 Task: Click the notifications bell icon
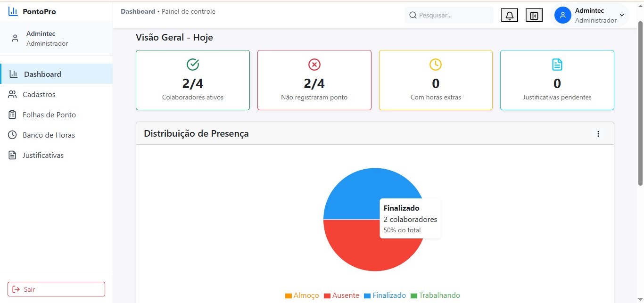[x=509, y=16]
